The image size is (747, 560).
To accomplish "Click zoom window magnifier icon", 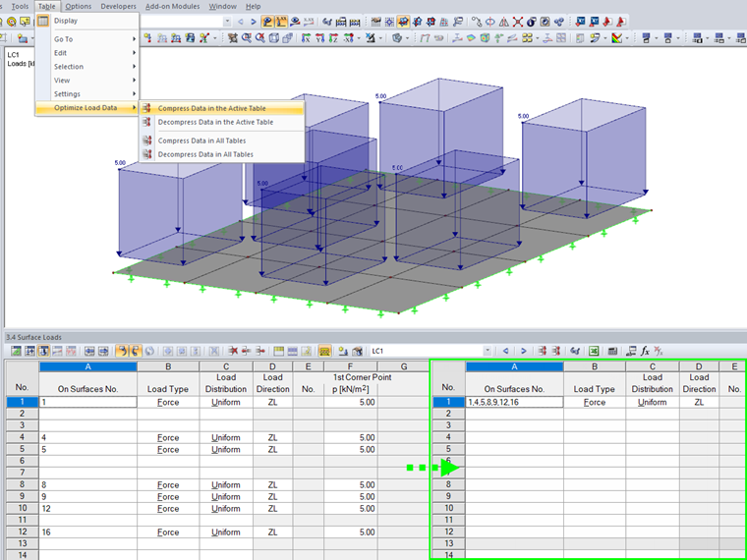I will pyautogui.click(x=247, y=38).
